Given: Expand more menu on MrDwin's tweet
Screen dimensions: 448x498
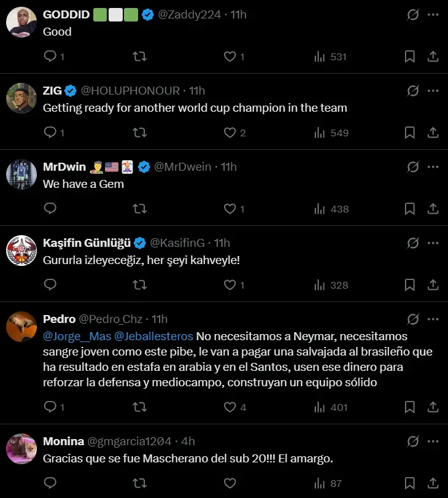Looking at the screenshot, I should point(433,167).
